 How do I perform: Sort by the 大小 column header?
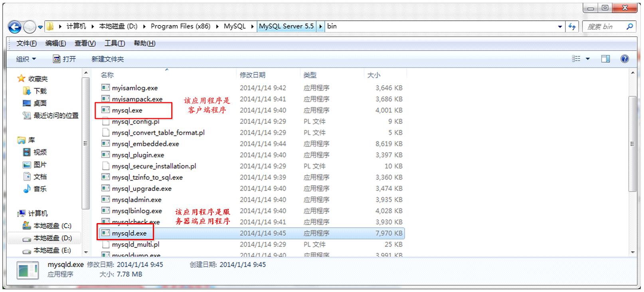pos(373,75)
